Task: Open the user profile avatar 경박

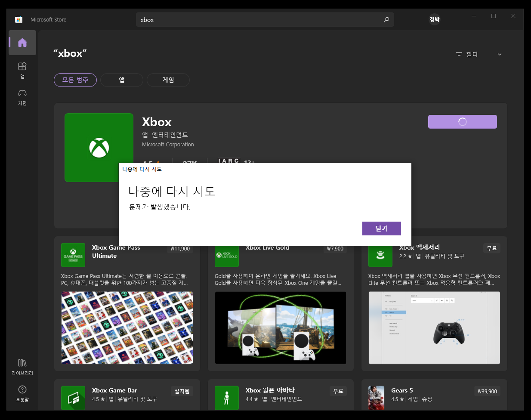Action: (435, 19)
